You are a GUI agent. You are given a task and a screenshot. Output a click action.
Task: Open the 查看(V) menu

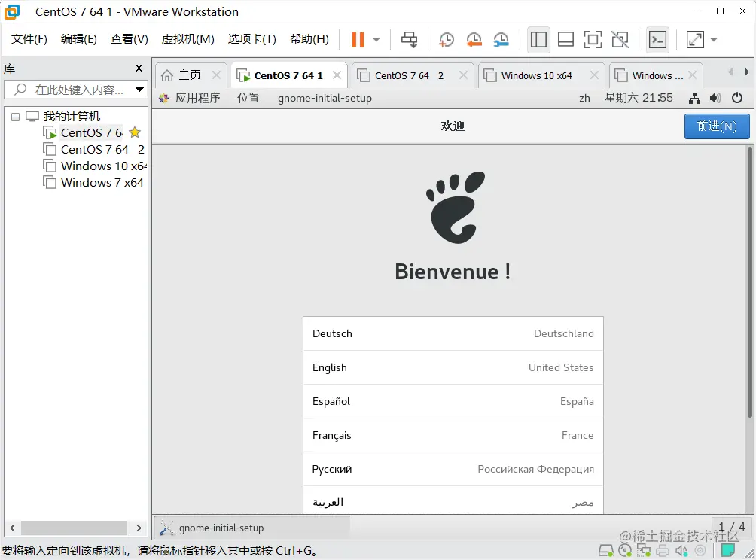coord(130,39)
